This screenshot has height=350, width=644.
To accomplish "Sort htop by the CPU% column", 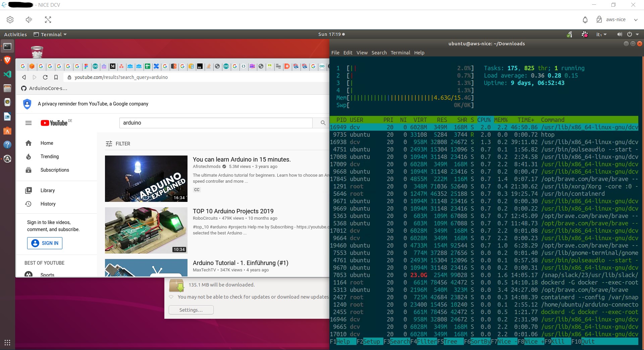I will pos(484,120).
